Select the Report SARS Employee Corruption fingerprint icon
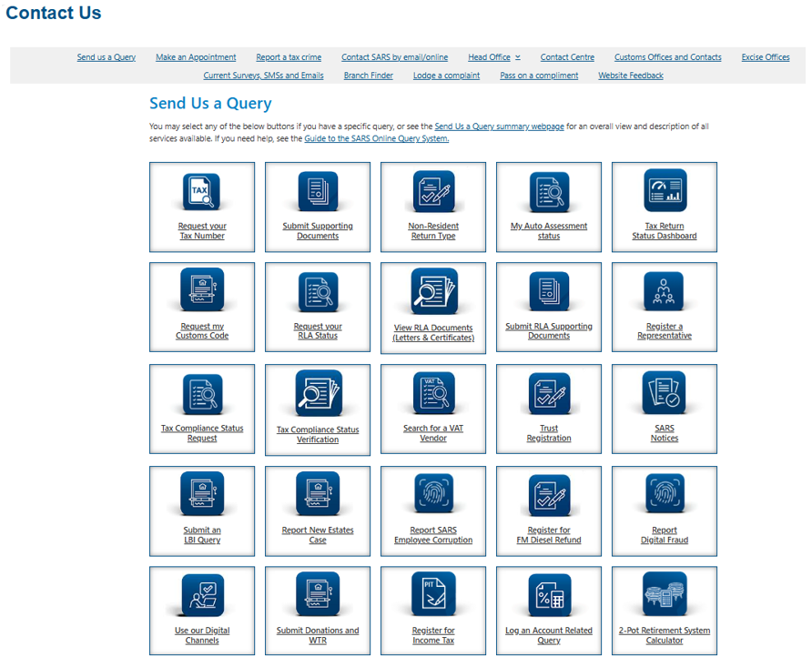The height and width of the screenshot is (657, 812). (433, 493)
